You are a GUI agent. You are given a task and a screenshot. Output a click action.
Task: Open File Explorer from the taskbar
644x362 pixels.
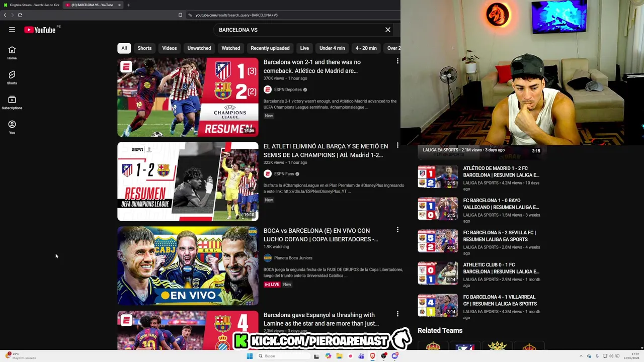tap(339, 356)
